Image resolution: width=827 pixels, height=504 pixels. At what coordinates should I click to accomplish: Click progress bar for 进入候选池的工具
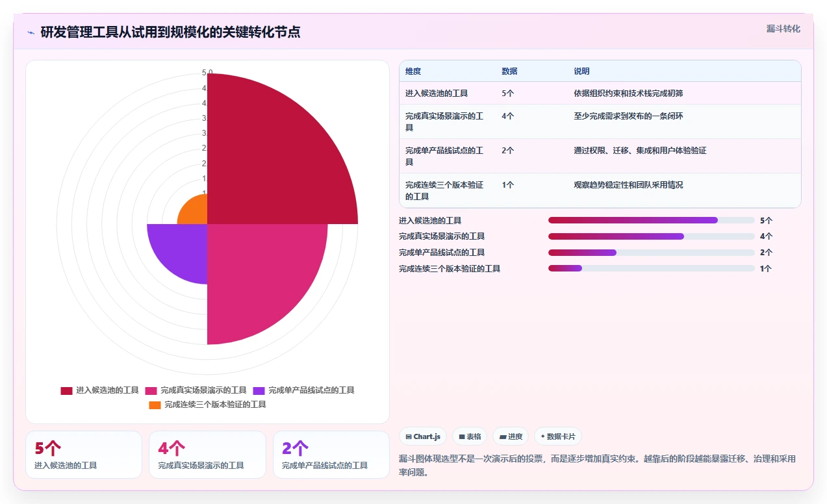[x=652, y=220]
